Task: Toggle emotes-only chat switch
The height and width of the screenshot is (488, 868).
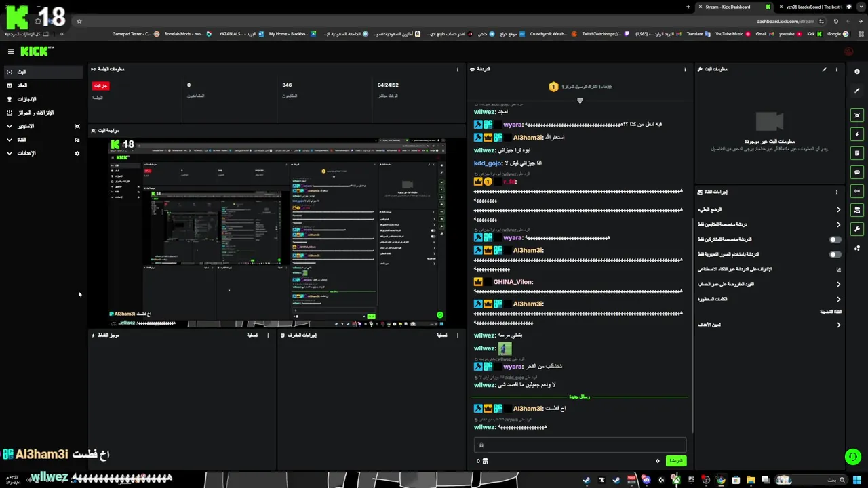Action: (835, 254)
